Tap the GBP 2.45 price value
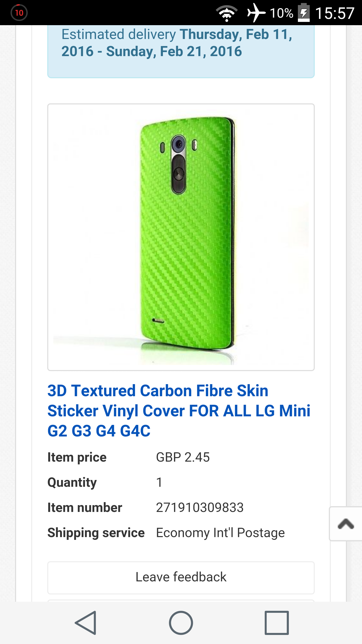 tap(183, 457)
